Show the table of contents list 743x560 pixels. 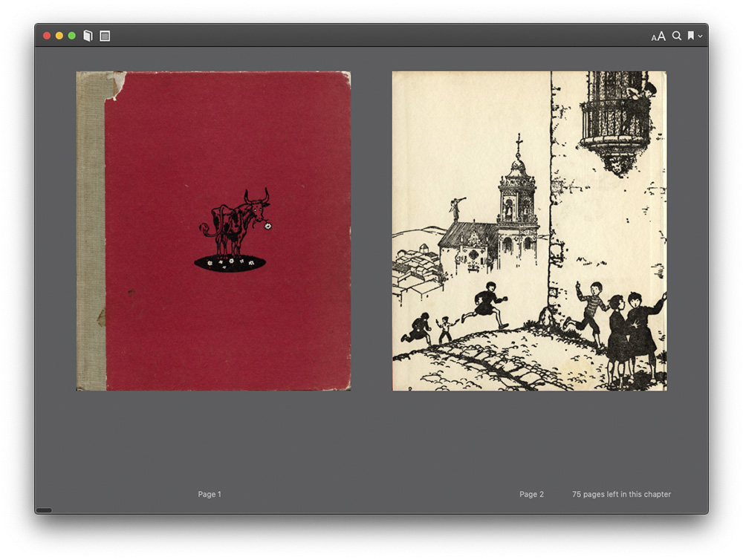[x=105, y=36]
